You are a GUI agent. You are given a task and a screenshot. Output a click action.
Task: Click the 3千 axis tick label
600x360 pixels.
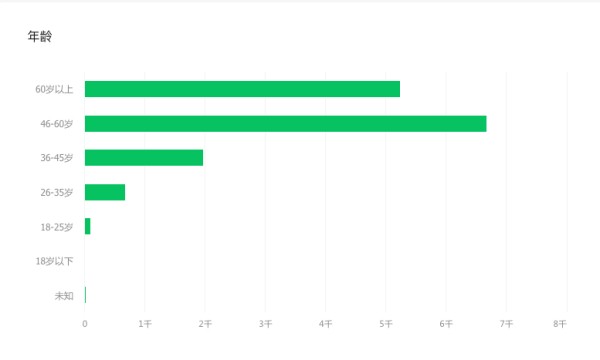pyautogui.click(x=265, y=324)
